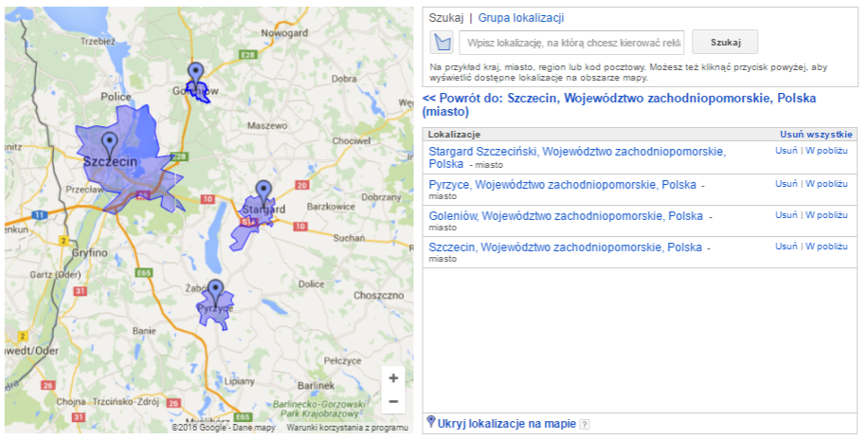Go back via Powrót do: Szczecin link
The width and height of the screenshot is (868, 440).
click(x=619, y=104)
